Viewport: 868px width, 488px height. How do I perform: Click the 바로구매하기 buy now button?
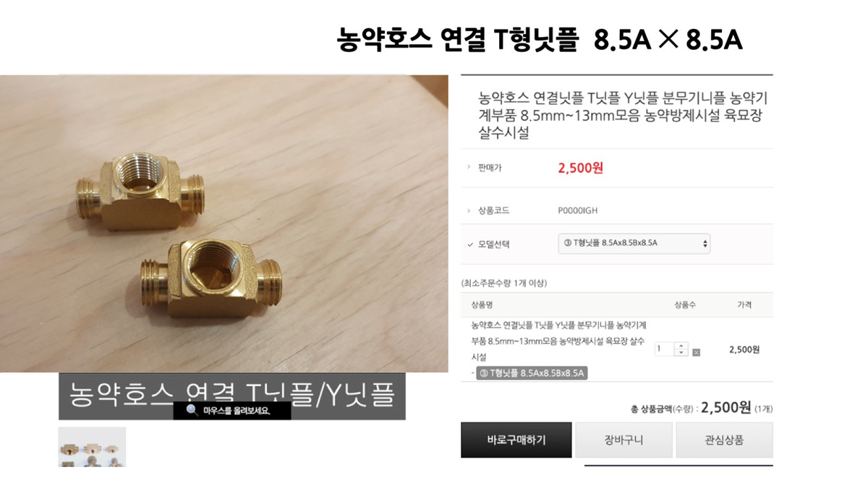coord(516,440)
